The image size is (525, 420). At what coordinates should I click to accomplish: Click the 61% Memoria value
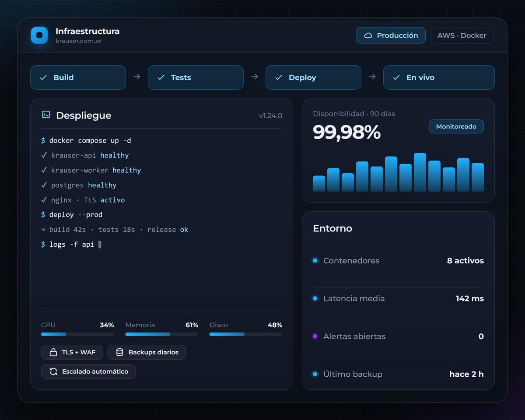click(192, 325)
